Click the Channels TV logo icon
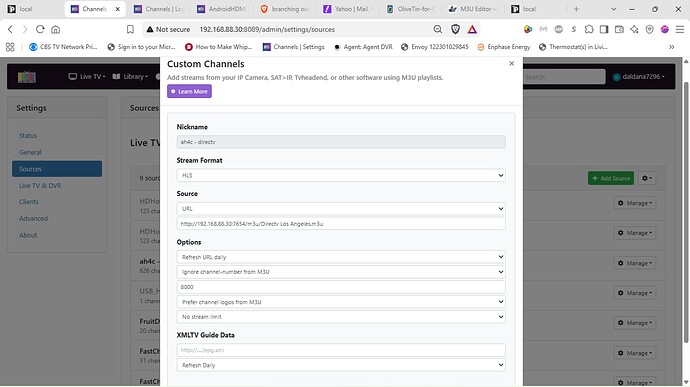The width and height of the screenshot is (690, 387). tap(27, 77)
